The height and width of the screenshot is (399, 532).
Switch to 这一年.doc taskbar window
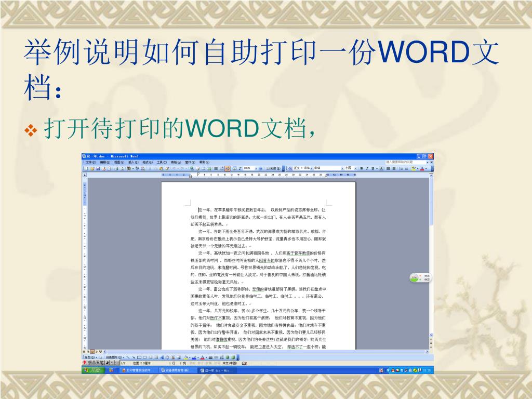217,370
